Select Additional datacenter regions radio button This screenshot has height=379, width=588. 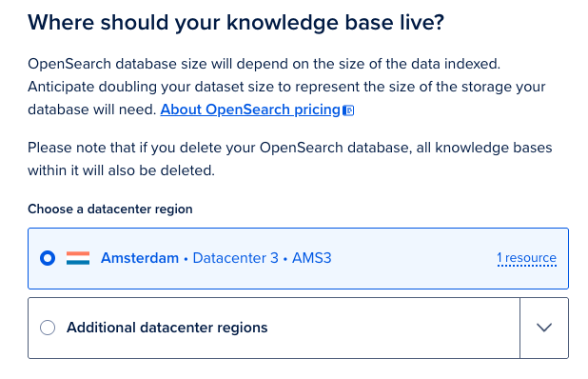pyautogui.click(x=48, y=328)
